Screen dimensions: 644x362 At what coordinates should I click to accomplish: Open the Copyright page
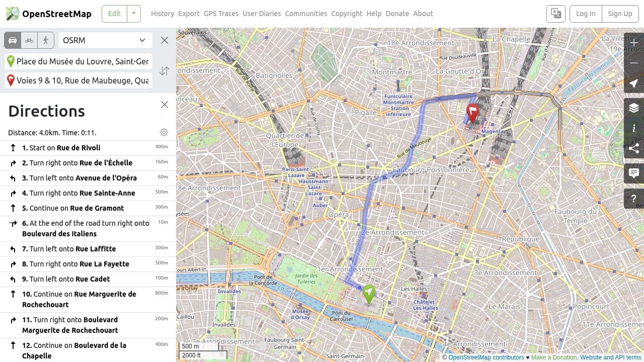[x=347, y=14]
